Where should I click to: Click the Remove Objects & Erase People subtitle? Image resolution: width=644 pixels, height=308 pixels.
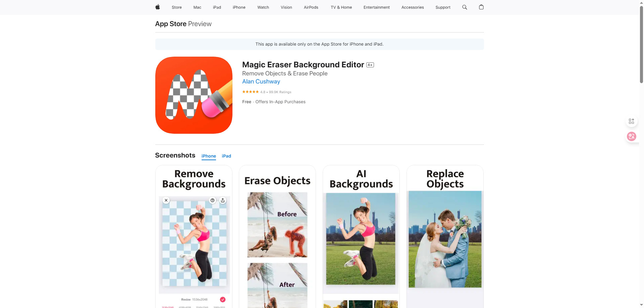point(285,73)
